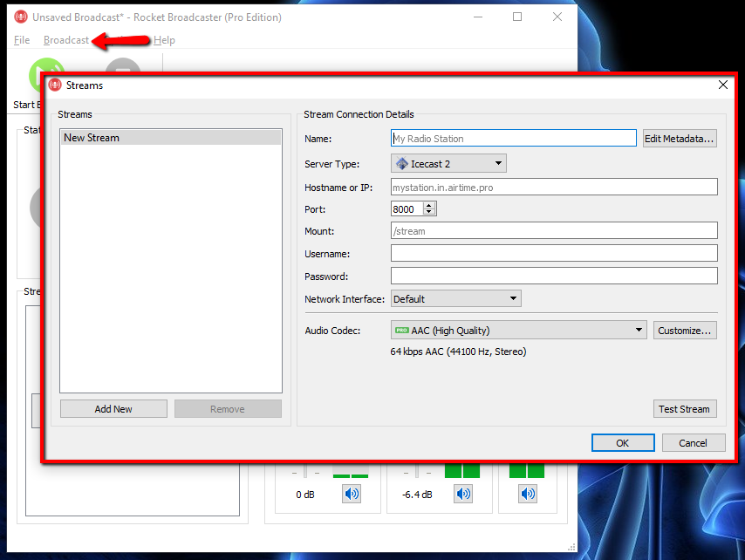Viewport: 745px width, 560px height.
Task: Click the Mount input field
Action: [x=554, y=231]
